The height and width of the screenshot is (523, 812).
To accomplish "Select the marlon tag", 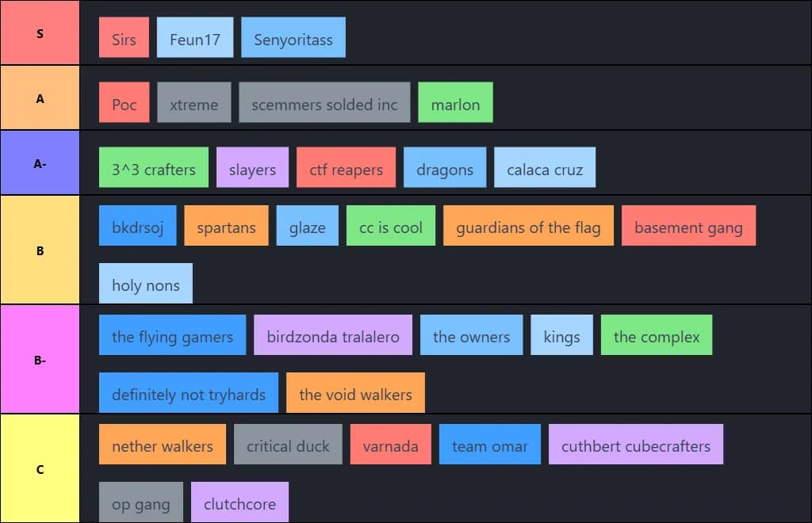I will 455,103.
